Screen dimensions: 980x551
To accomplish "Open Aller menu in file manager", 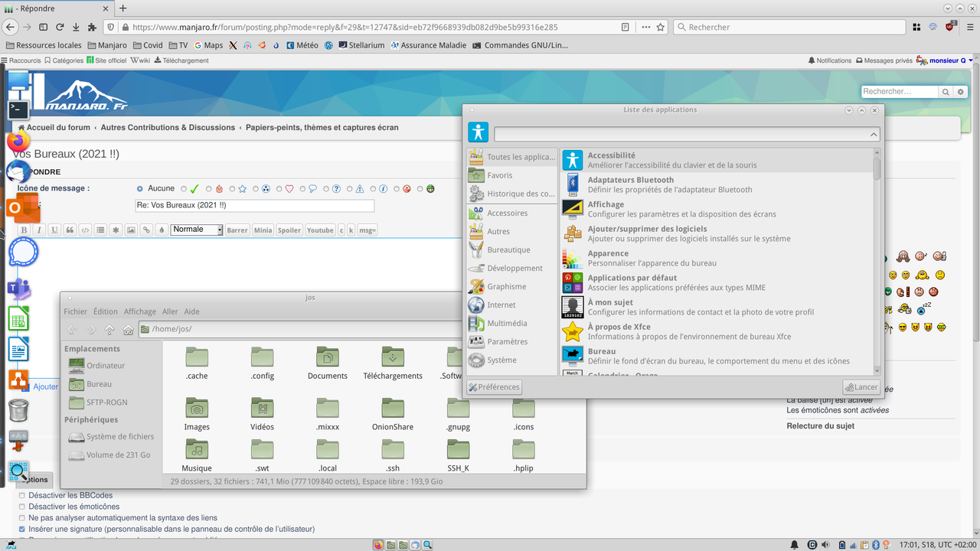I will (170, 311).
